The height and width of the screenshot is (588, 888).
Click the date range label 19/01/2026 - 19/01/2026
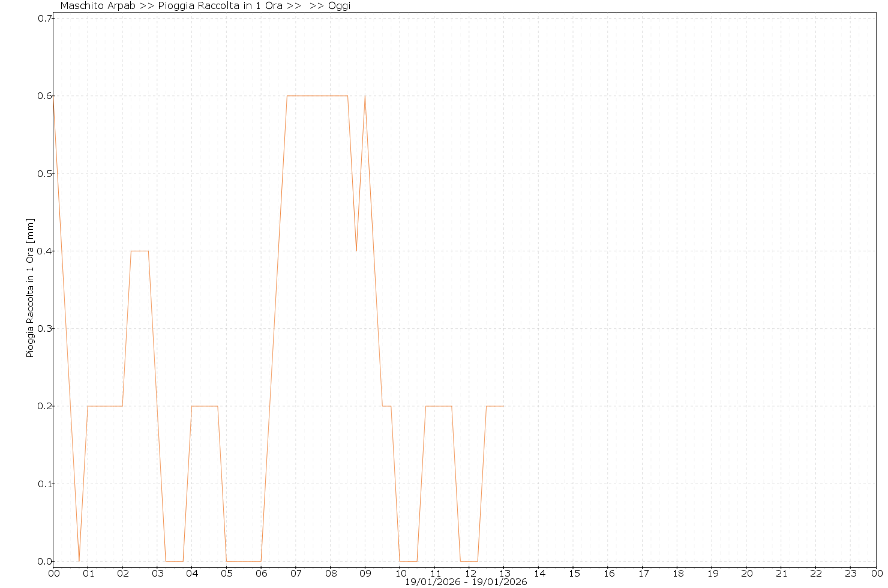466,582
